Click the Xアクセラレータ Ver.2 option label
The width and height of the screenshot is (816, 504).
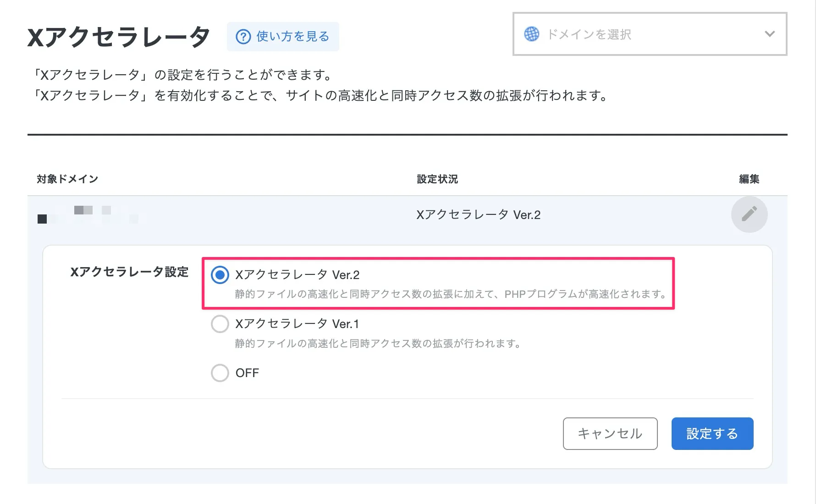(x=297, y=275)
